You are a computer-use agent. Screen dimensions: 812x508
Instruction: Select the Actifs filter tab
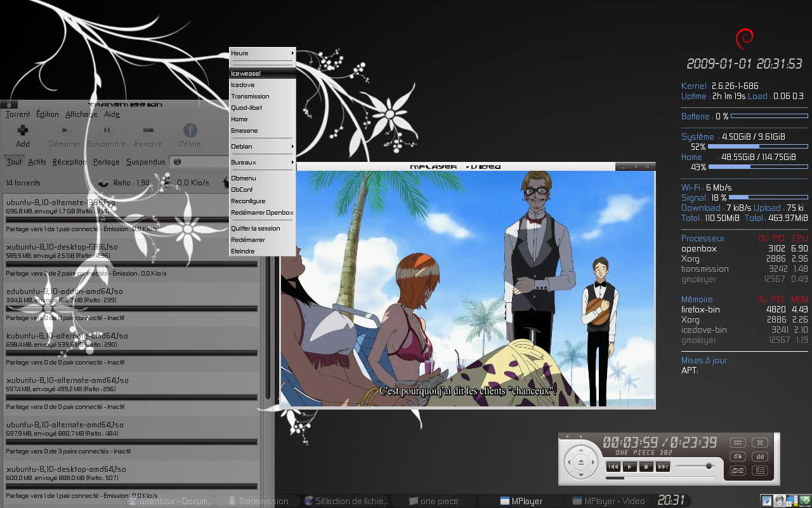(37, 162)
